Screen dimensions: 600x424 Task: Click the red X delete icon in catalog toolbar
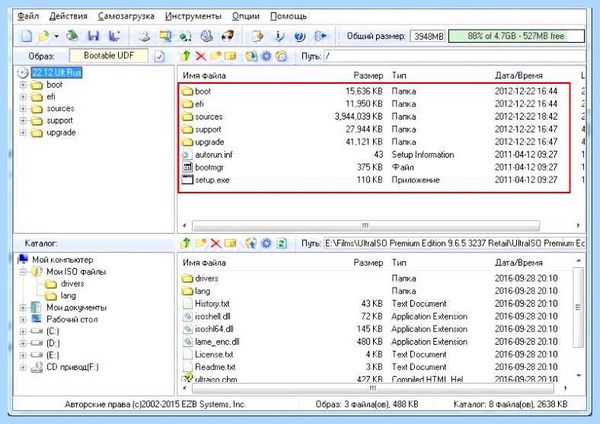[216, 243]
